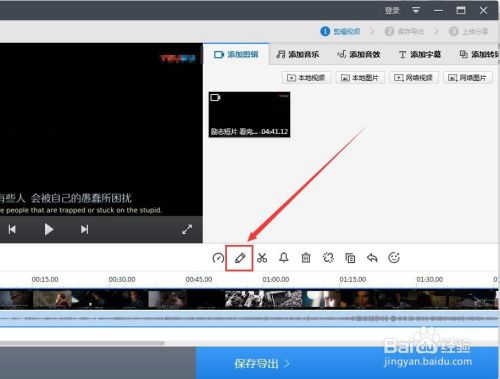Click the dashed-circle icon in the editing toolbar
Screen dimensions: 500x379
click(328, 258)
